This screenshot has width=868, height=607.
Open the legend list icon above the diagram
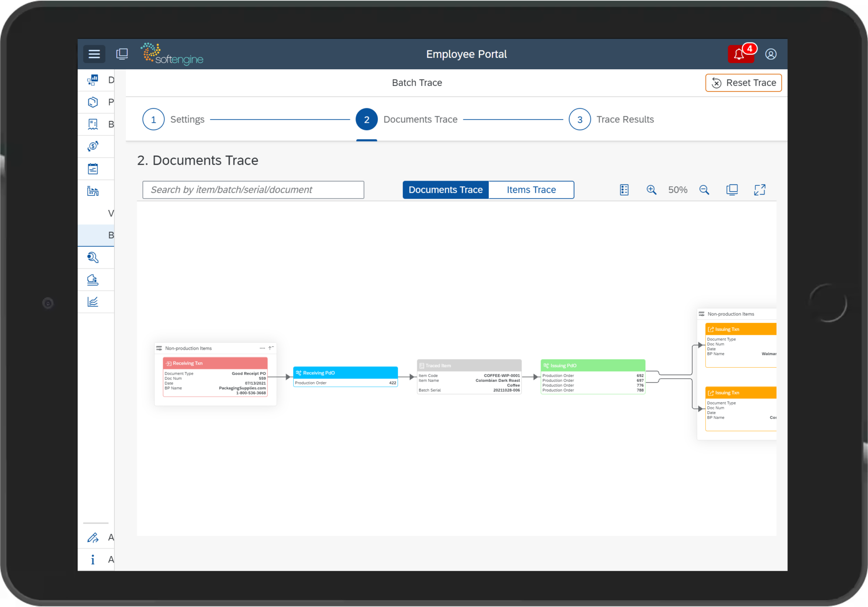pyautogui.click(x=624, y=189)
